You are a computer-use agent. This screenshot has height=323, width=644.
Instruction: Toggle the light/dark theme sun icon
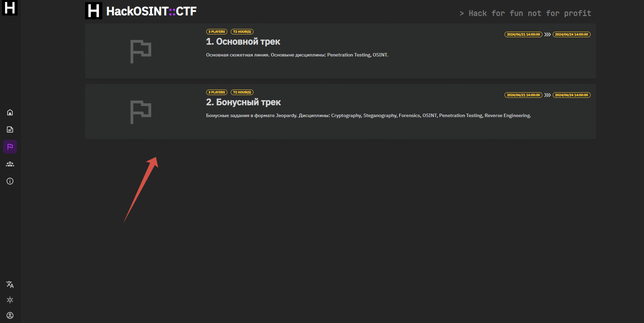tap(10, 300)
